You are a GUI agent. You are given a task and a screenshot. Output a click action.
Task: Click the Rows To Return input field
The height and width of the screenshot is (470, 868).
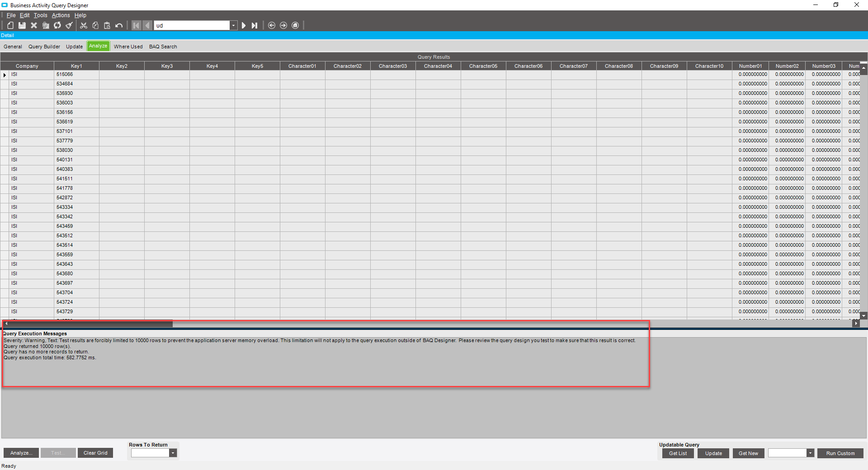coord(150,453)
